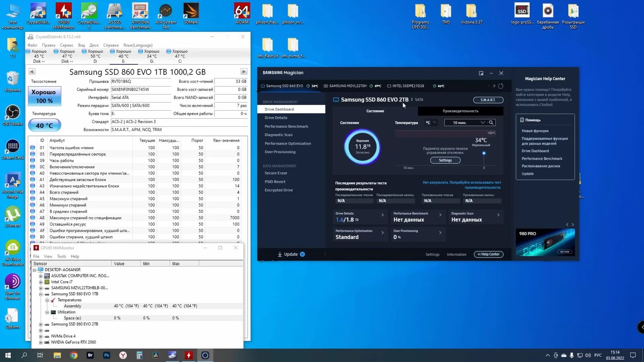644x362 pixels.
Task: Click the 40 °C temperature box in CrystalDiskInfo
Action: (44, 125)
